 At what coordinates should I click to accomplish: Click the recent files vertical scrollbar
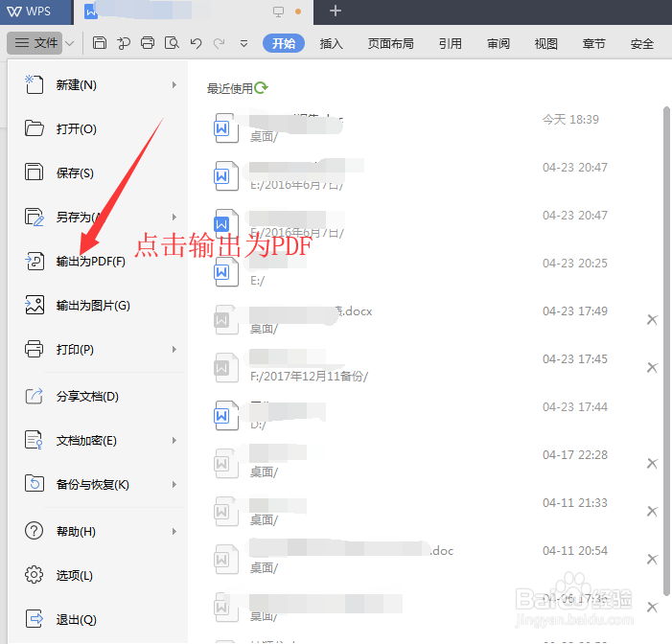tap(666, 352)
